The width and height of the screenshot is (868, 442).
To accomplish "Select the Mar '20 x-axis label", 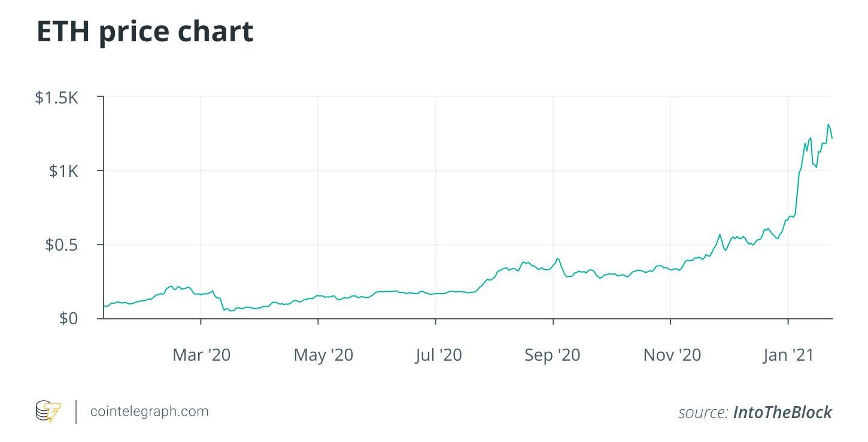I will pyautogui.click(x=201, y=355).
